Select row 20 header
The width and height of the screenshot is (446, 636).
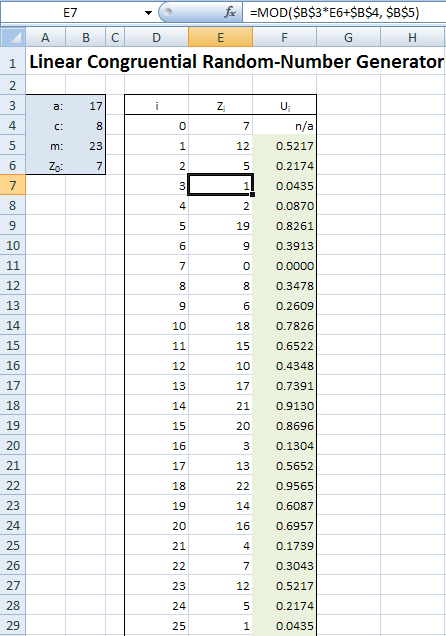[13, 445]
